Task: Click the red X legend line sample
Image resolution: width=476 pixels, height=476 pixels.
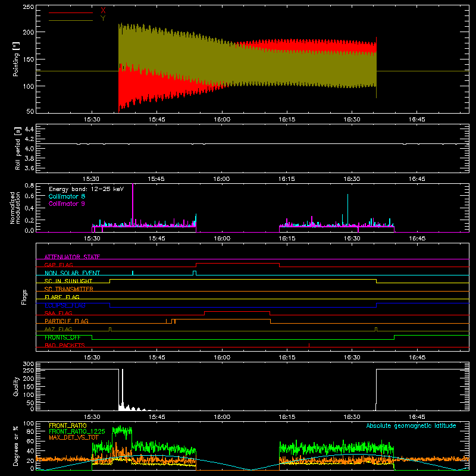Action: pyautogui.click(x=71, y=12)
